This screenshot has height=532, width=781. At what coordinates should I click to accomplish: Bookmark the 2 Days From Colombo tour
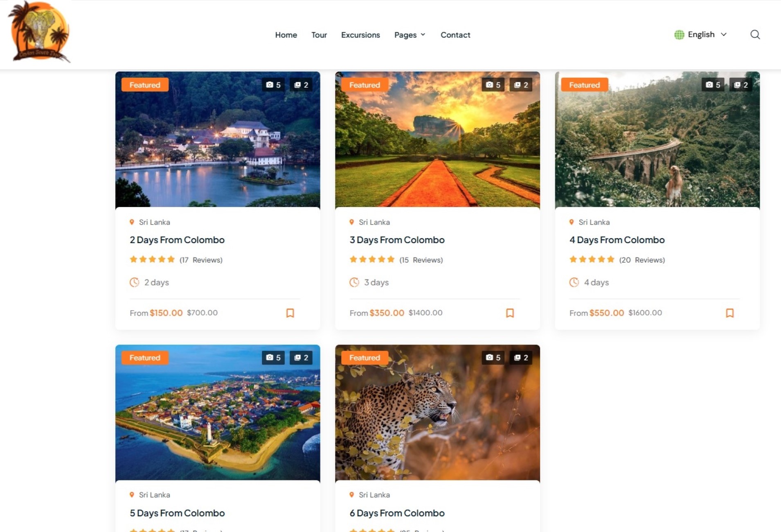[290, 313]
